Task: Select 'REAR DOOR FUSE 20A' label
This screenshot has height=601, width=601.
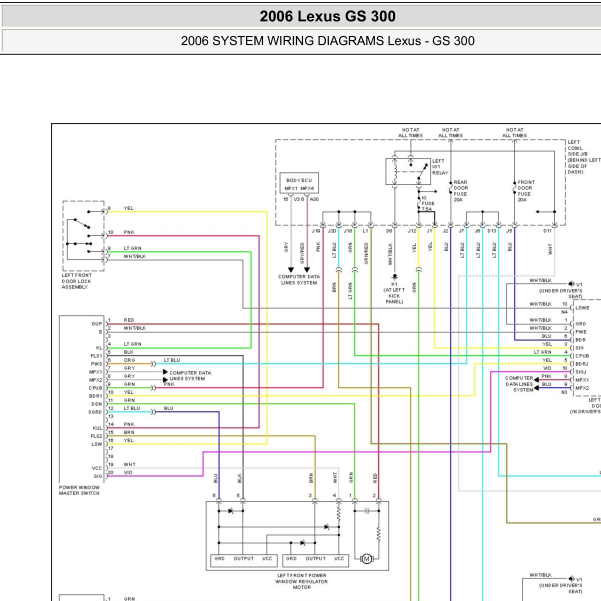Action: click(461, 191)
